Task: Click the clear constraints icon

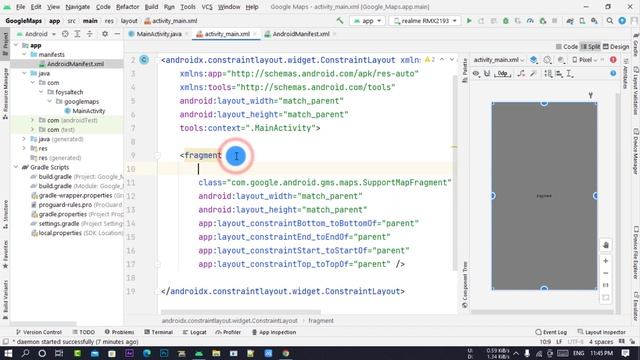Action: coord(521,73)
